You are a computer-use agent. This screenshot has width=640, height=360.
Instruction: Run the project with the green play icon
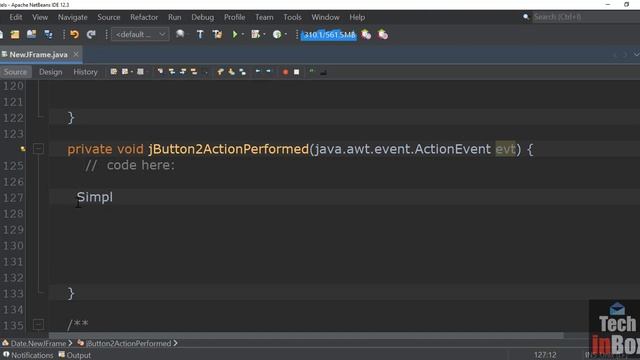(x=235, y=35)
